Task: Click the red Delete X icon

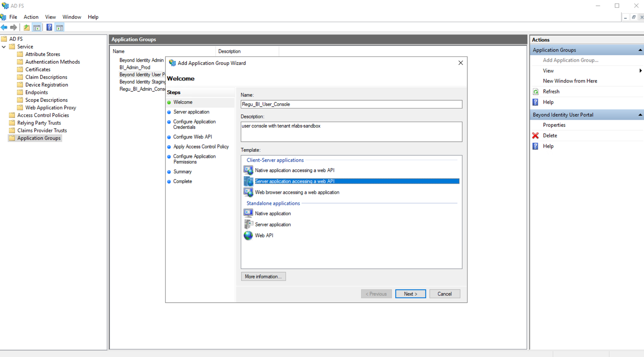Action: click(x=535, y=136)
